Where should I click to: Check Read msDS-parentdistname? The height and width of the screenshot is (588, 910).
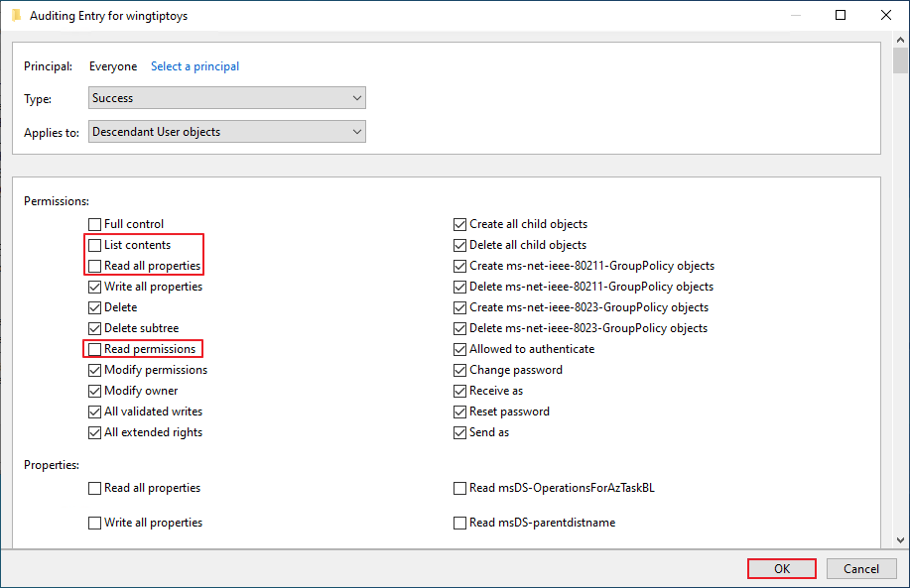click(459, 524)
